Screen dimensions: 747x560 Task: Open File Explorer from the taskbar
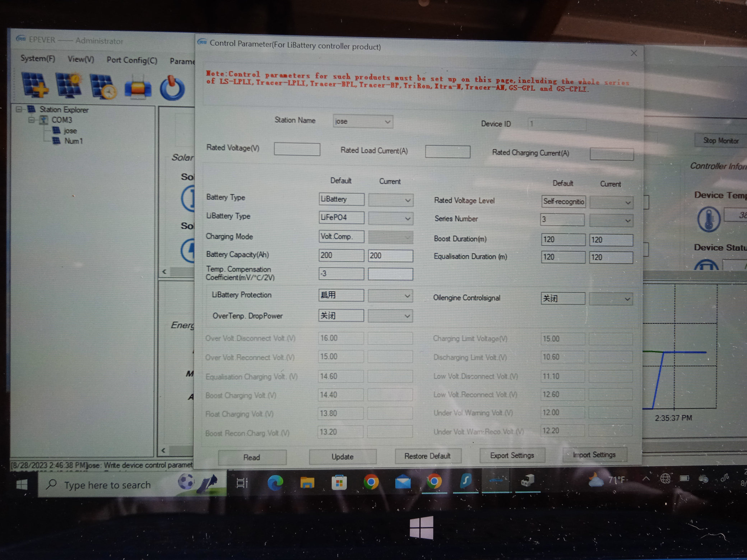307,482
